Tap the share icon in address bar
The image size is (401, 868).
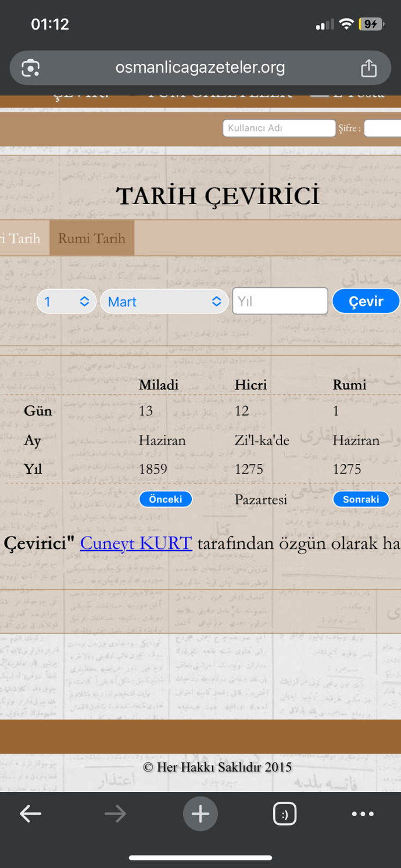tap(369, 68)
